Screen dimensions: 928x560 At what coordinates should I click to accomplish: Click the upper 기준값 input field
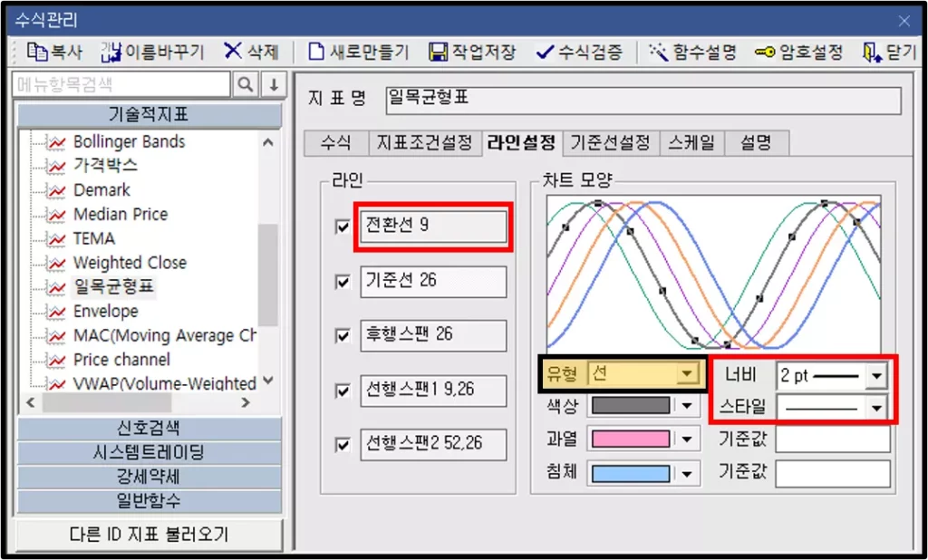click(833, 439)
